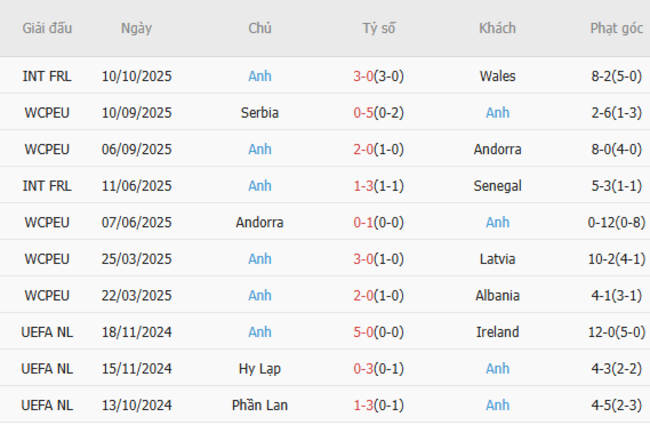Open the Phần Lan team link
Viewport: 650px width, 441px height.
coord(260,405)
